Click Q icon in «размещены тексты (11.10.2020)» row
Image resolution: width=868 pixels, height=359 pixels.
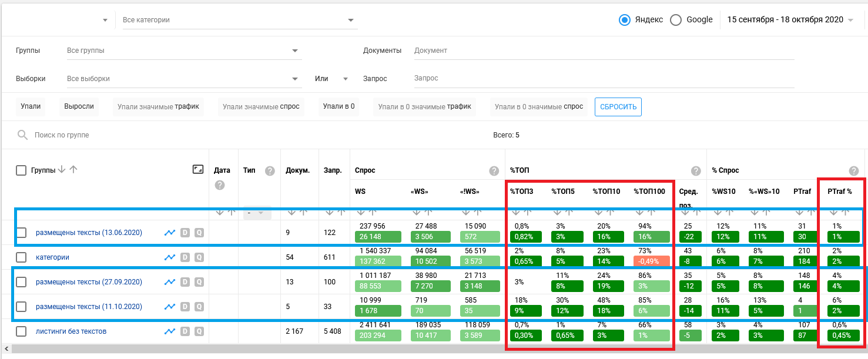pos(199,307)
